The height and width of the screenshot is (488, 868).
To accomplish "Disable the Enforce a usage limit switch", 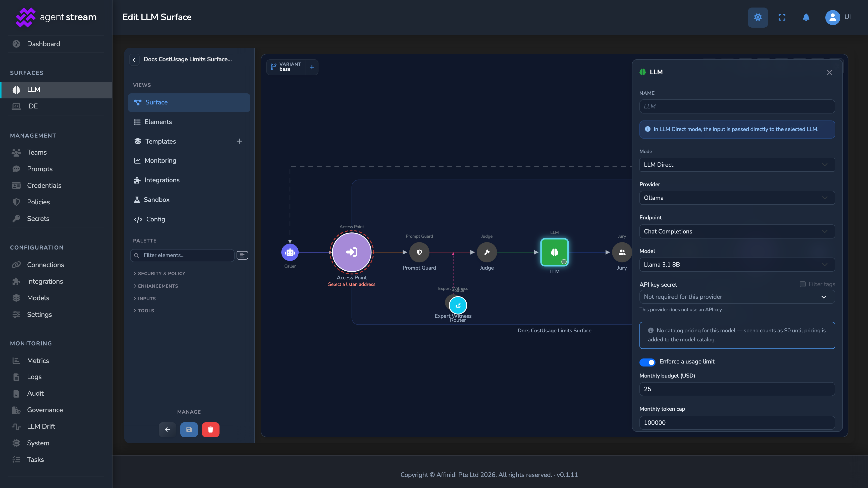I will point(647,362).
